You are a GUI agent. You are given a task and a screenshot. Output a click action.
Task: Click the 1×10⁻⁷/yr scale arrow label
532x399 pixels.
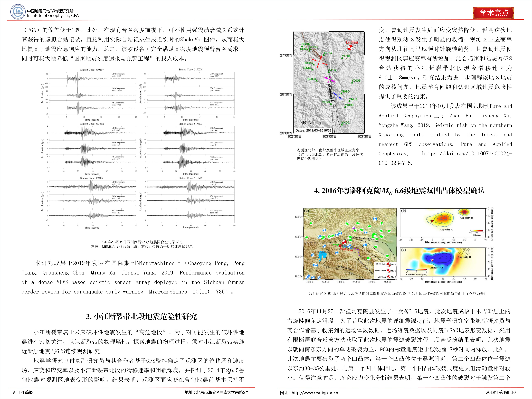point(310,123)
